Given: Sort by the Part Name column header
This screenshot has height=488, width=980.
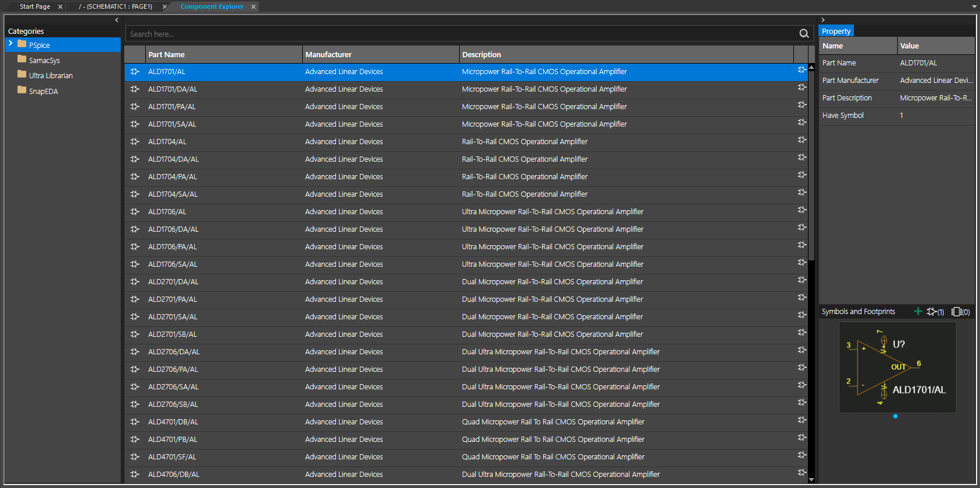Looking at the screenshot, I should (x=166, y=54).
